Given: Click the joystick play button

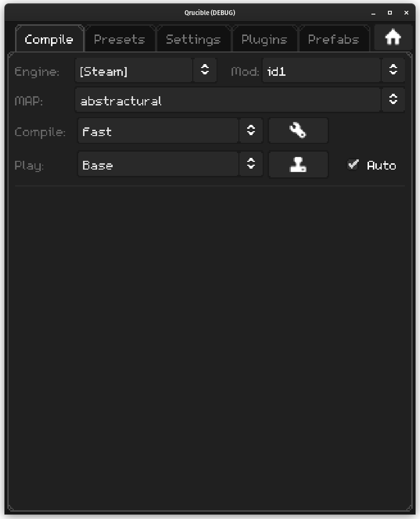Looking at the screenshot, I should coord(298,165).
